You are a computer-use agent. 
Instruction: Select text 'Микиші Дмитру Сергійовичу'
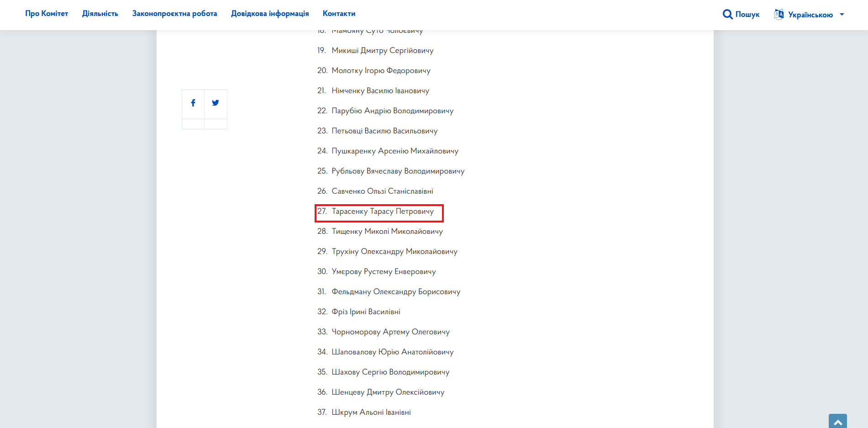(383, 51)
